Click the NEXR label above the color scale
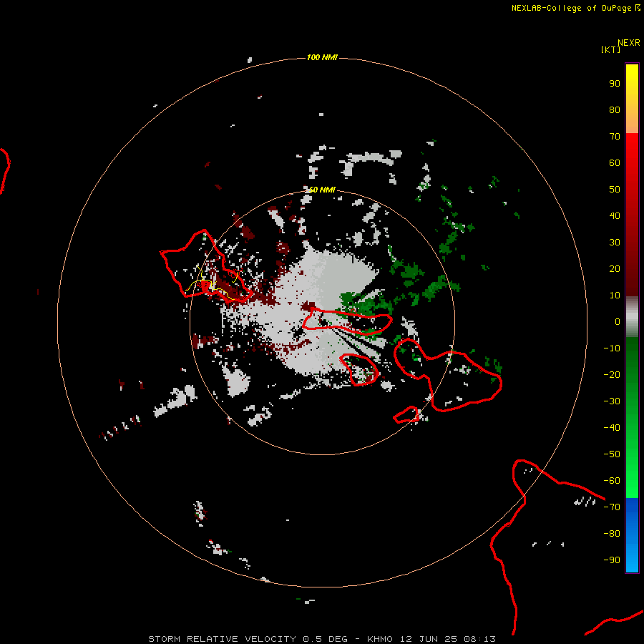 coord(629,43)
